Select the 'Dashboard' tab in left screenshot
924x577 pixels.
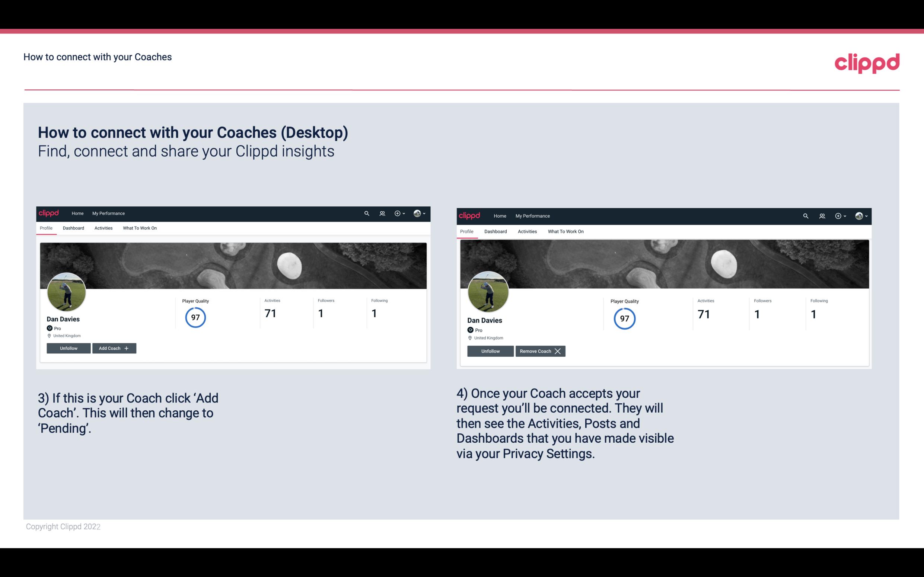point(73,228)
